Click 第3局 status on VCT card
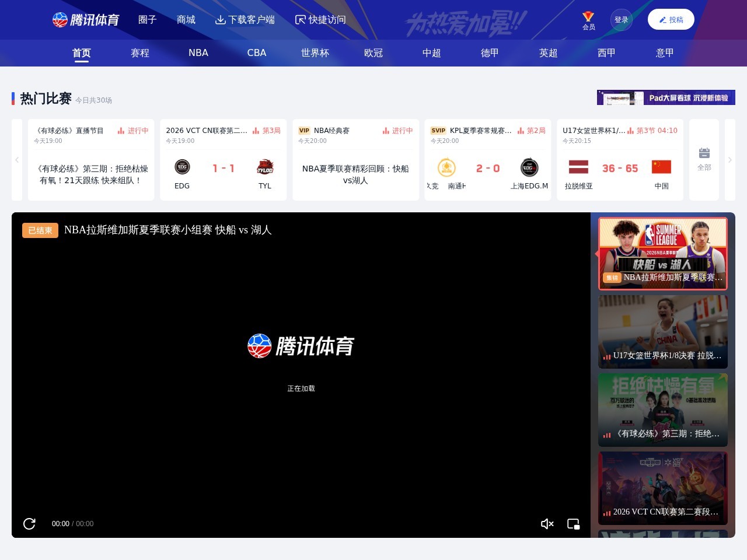The height and width of the screenshot is (560, 747). pyautogui.click(x=267, y=131)
